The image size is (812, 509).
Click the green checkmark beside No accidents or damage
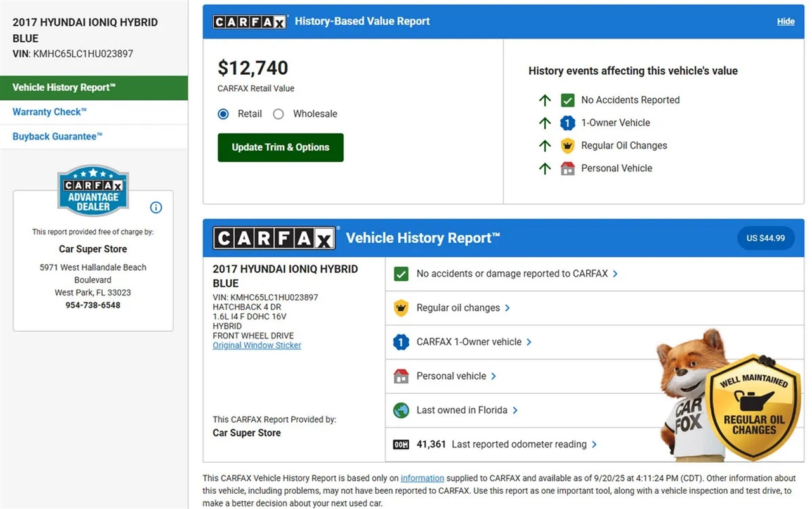401,274
